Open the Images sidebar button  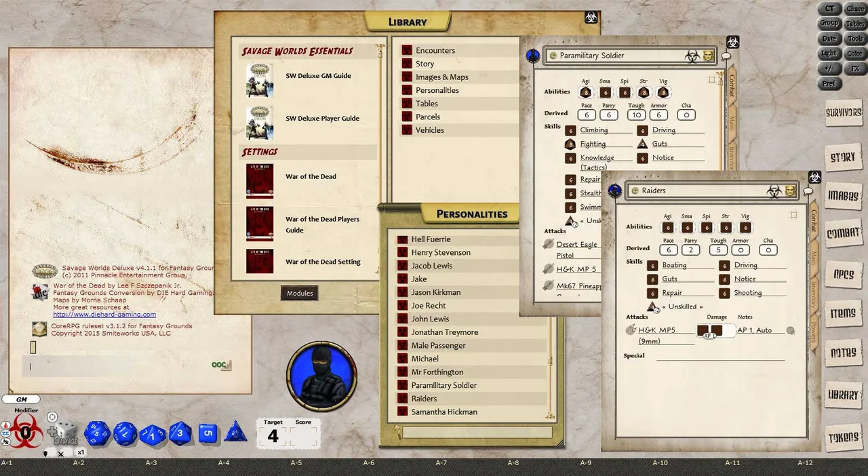(844, 195)
